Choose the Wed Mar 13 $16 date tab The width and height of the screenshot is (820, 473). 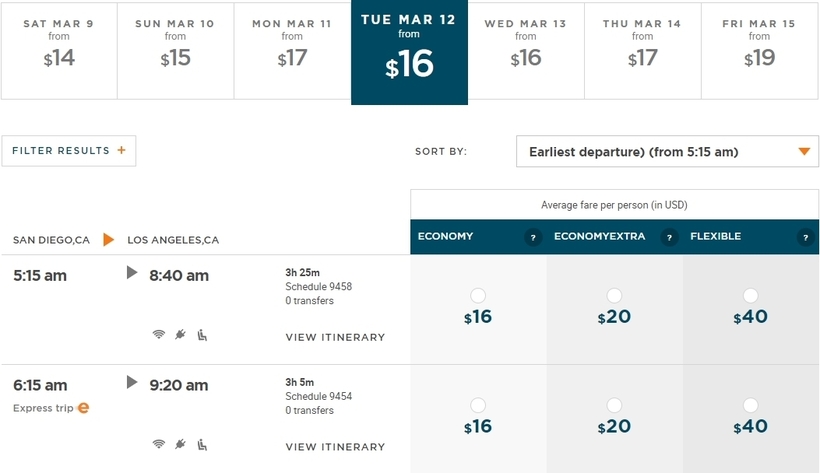click(526, 51)
